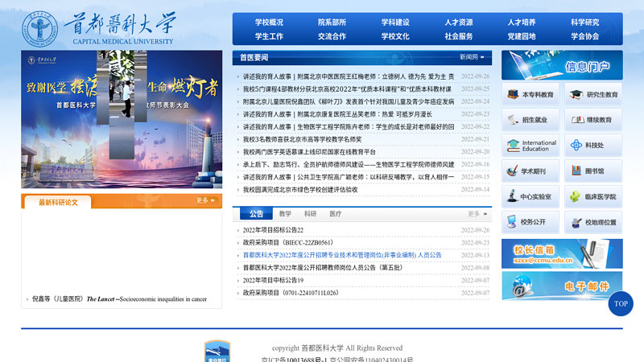This screenshot has width=644, height=362.
Task: Open 社会服务 navigation item
Action: pyautogui.click(x=458, y=36)
